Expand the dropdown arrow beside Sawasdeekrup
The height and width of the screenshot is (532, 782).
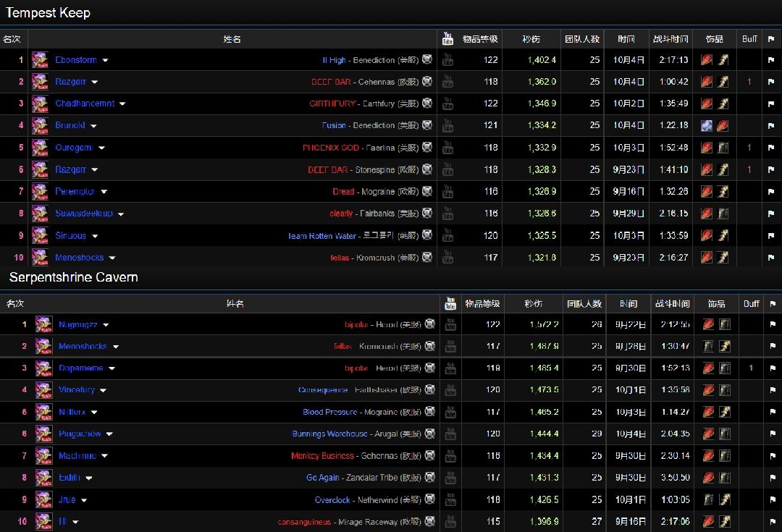[x=121, y=214]
